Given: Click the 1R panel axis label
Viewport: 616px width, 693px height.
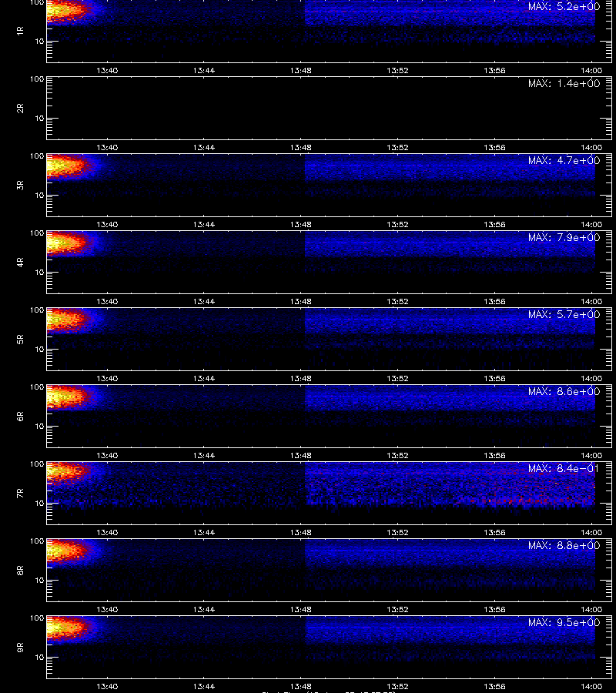Looking at the screenshot, I should point(20,31).
